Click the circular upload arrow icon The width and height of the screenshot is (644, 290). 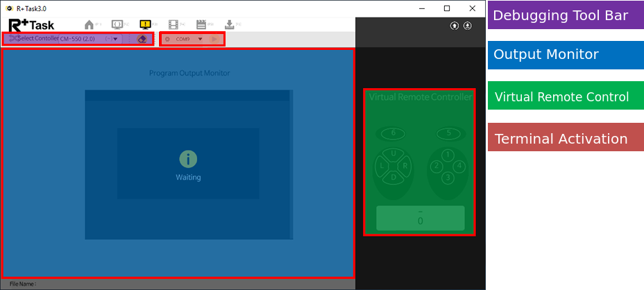tap(455, 26)
